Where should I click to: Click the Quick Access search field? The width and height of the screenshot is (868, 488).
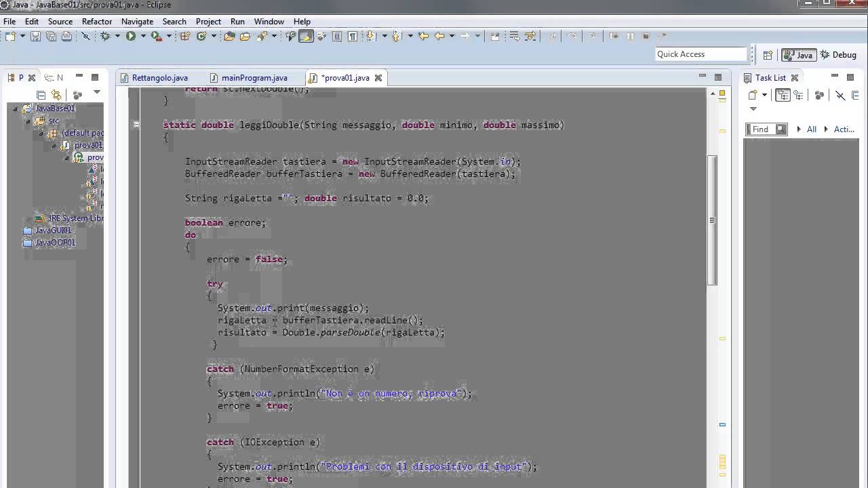click(701, 54)
